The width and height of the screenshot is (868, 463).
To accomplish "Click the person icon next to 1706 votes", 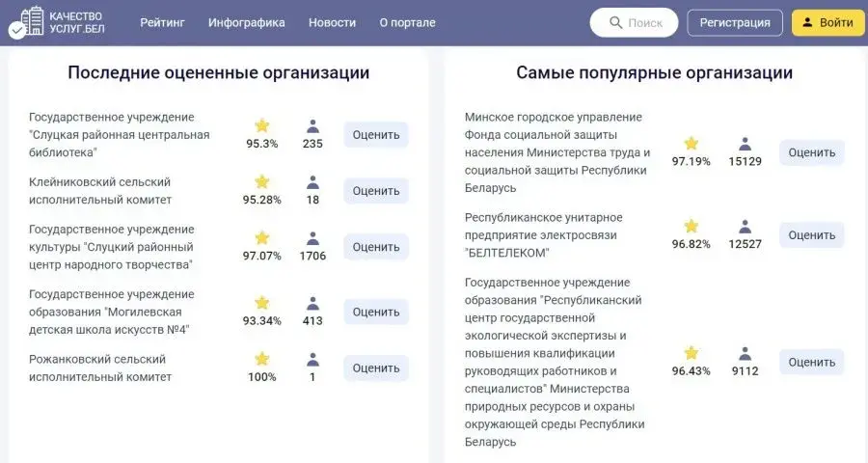I will [312, 237].
